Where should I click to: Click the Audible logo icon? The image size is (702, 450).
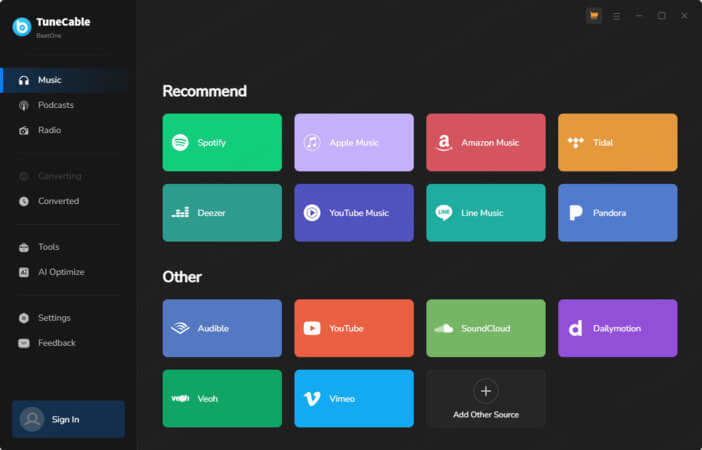coord(180,328)
